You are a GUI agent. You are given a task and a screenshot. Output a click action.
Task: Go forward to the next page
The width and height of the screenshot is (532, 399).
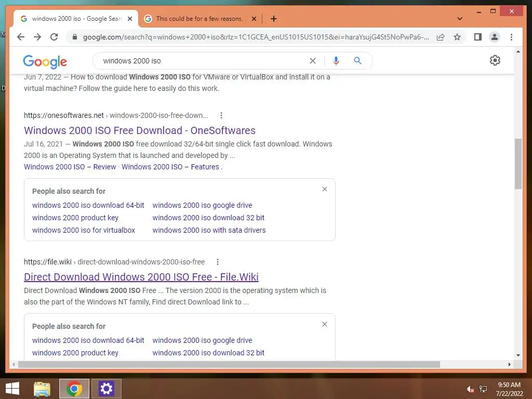point(37,37)
